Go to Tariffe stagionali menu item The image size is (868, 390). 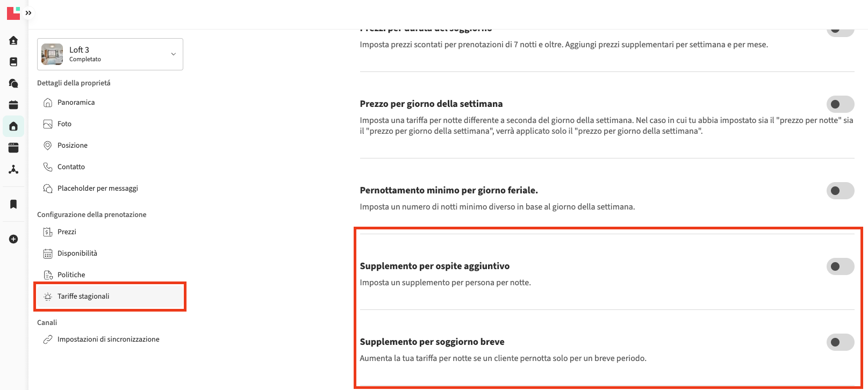click(83, 297)
